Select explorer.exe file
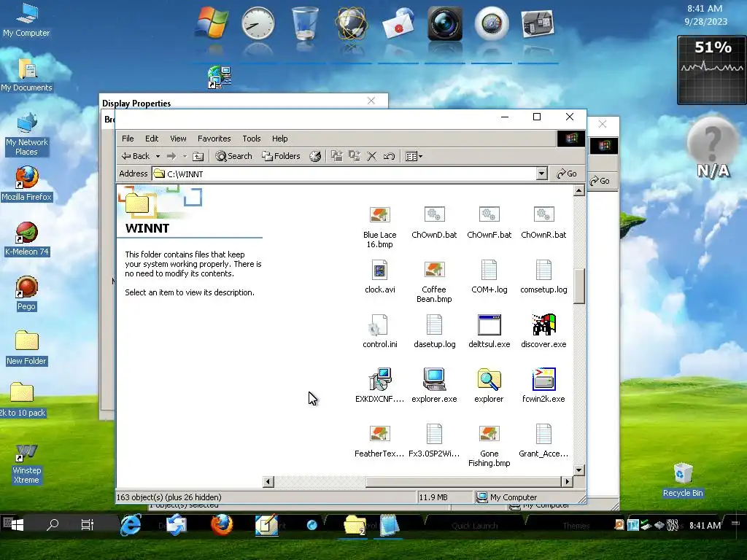Image resolution: width=747 pixels, height=560 pixels. 434,386
